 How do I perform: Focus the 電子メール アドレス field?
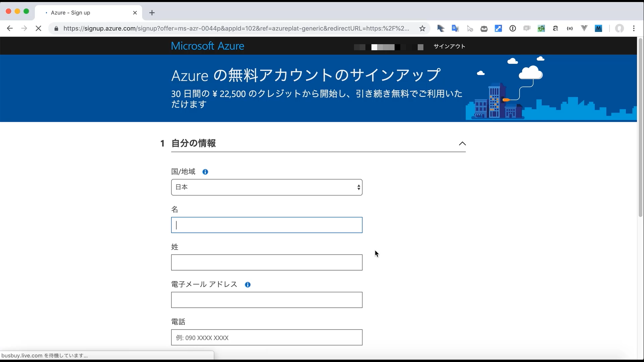[x=267, y=300]
